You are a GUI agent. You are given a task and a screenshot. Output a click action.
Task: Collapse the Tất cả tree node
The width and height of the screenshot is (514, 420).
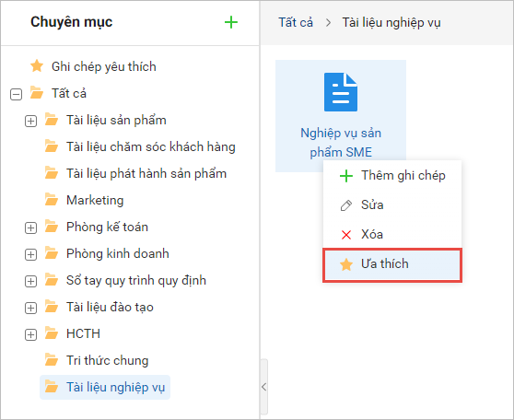(x=16, y=95)
